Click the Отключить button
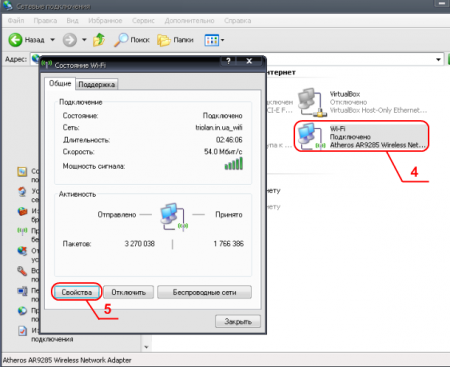Image resolution: width=450 pixels, height=367 pixels. tap(129, 292)
